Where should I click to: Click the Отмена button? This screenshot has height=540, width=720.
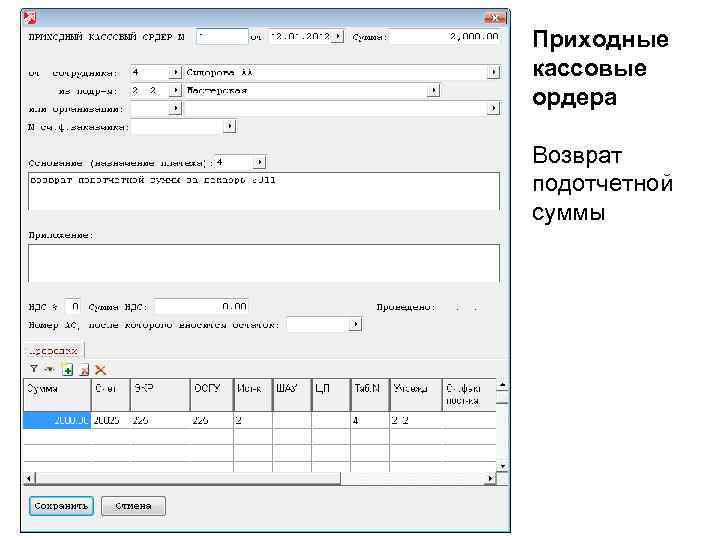[x=133, y=506]
